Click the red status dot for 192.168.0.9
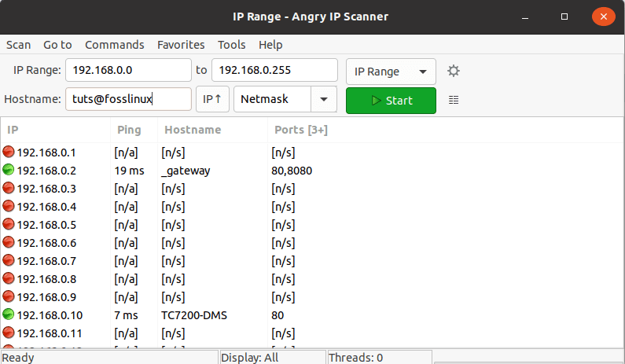 [9, 296]
